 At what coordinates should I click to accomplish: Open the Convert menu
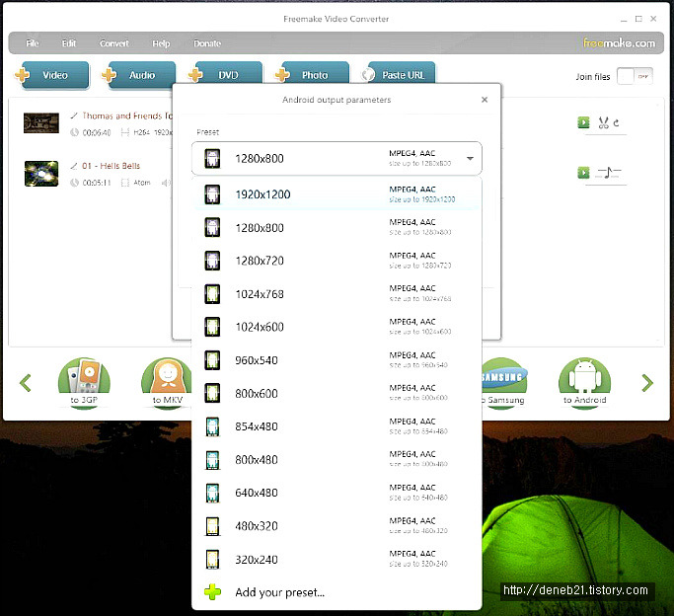click(x=114, y=43)
